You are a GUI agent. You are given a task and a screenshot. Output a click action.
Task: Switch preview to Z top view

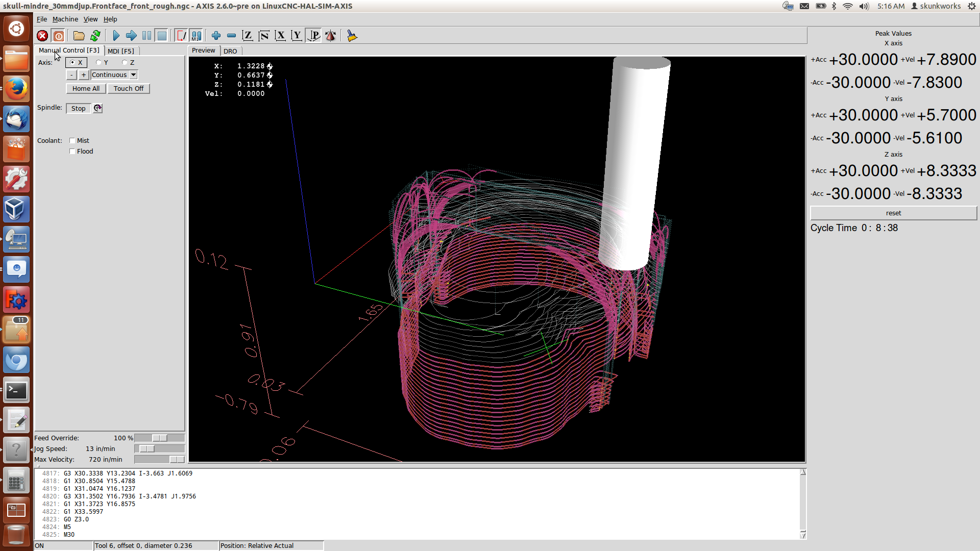click(248, 36)
